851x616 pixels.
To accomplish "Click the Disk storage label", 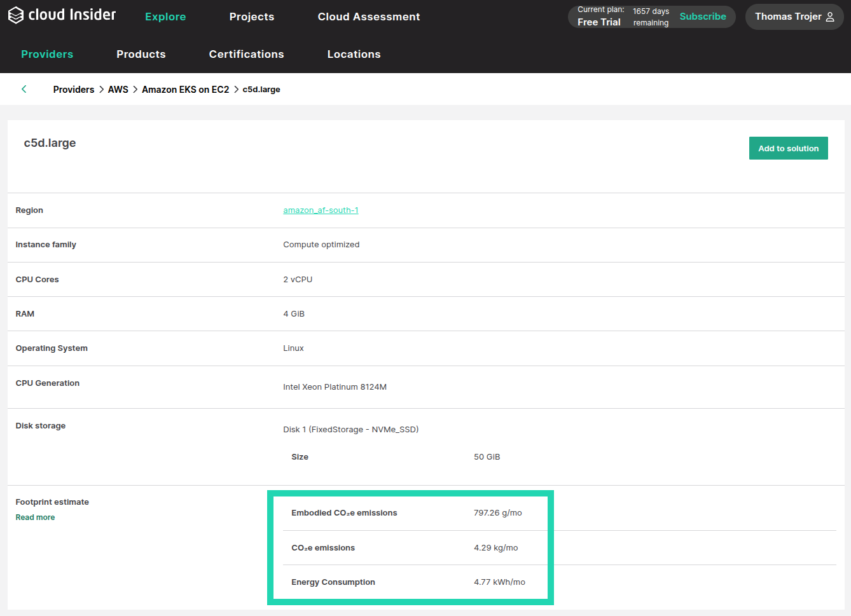I will [41, 426].
